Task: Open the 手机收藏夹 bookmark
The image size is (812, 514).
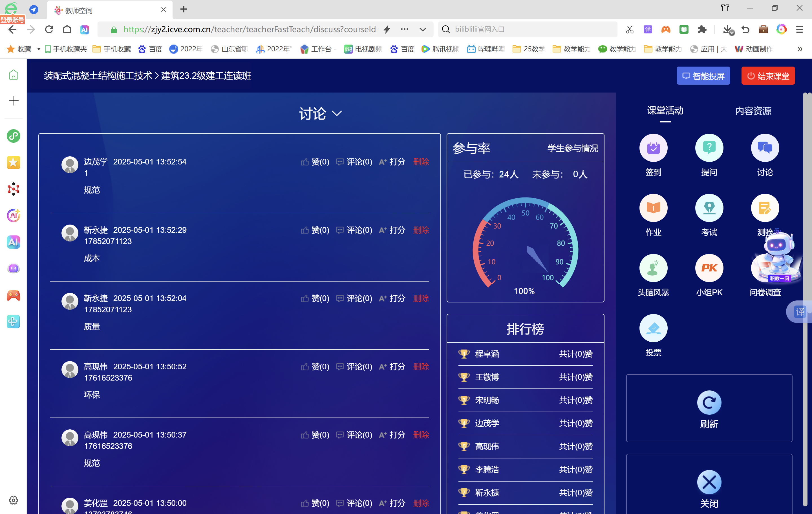Action: tap(65, 49)
